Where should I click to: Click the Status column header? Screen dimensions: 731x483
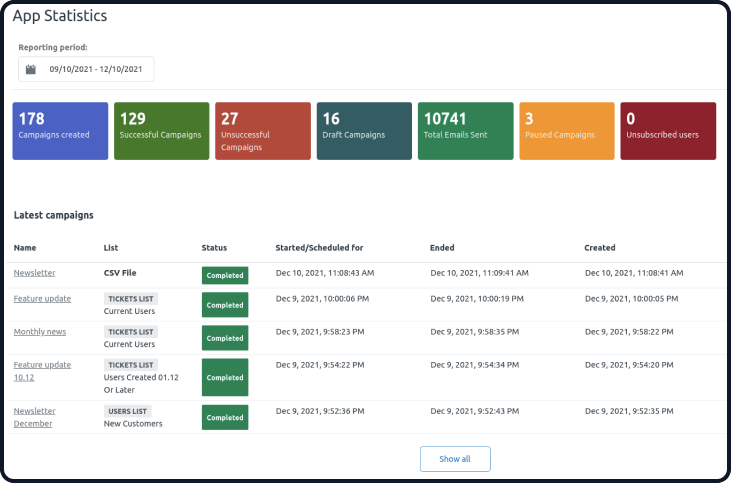pyautogui.click(x=214, y=248)
